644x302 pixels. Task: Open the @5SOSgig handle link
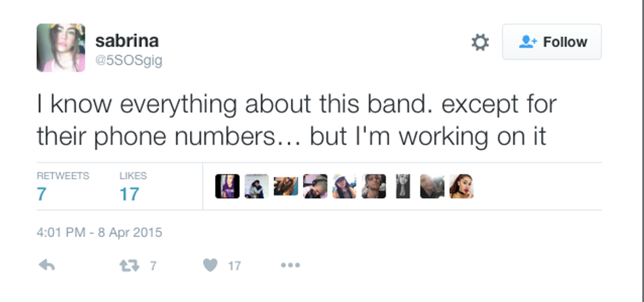coord(129,61)
